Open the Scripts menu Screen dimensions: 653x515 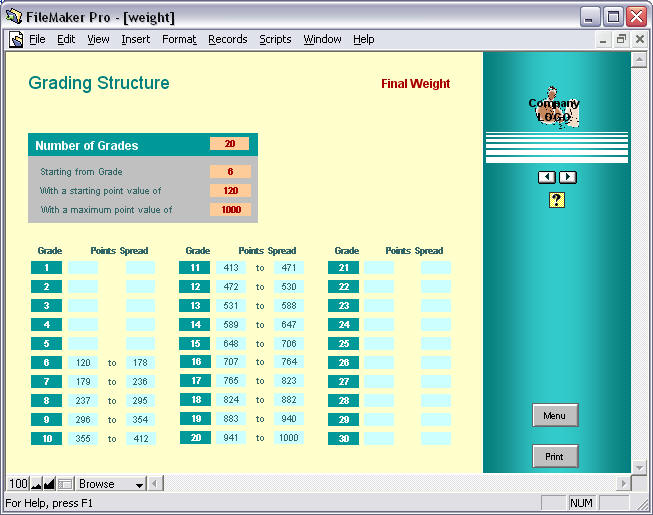tap(275, 40)
